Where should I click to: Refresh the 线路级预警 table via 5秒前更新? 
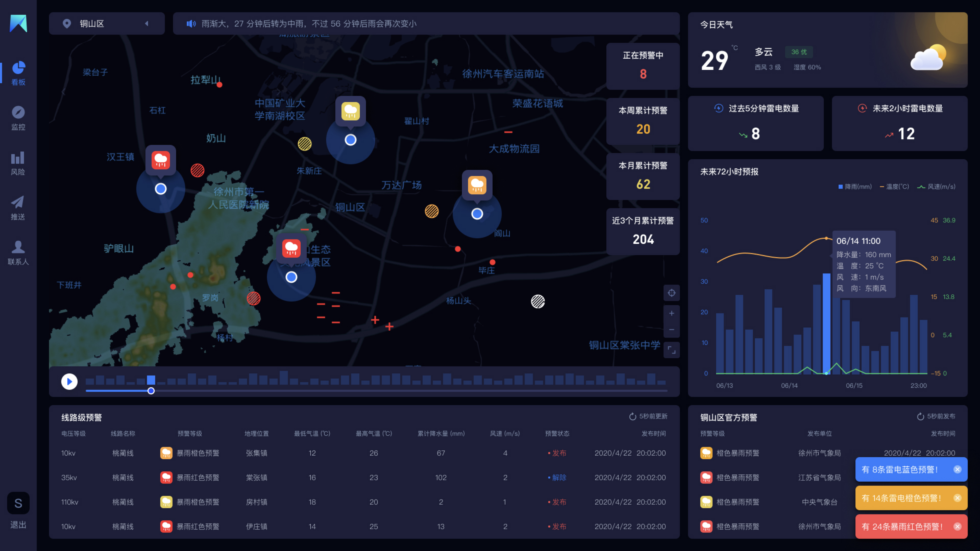648,416
